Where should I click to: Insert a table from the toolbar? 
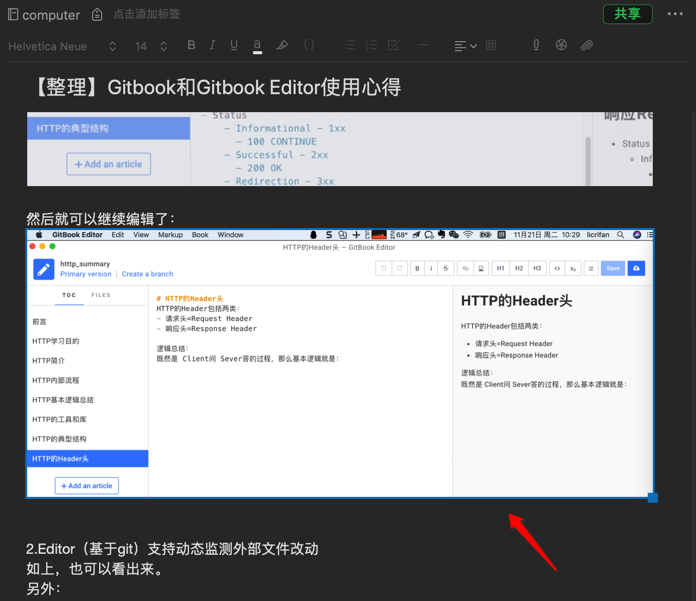coord(491,45)
